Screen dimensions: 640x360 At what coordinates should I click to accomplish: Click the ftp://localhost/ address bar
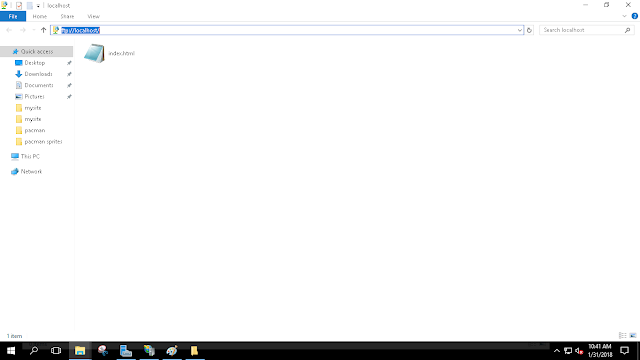tap(287, 30)
